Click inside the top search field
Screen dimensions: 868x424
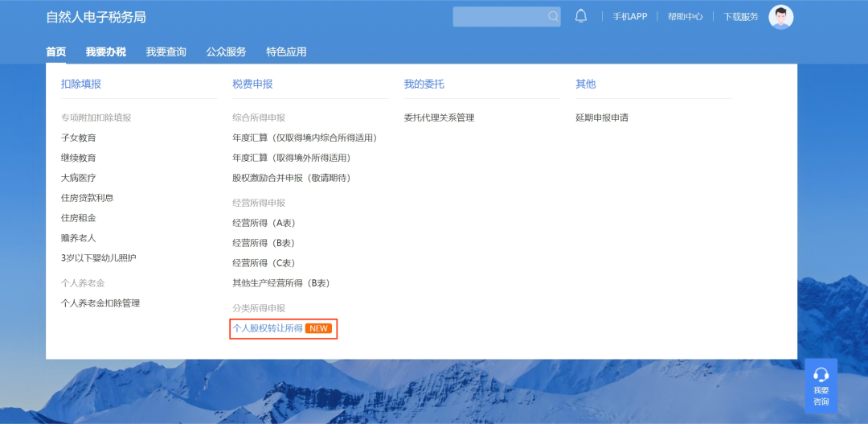tap(498, 17)
